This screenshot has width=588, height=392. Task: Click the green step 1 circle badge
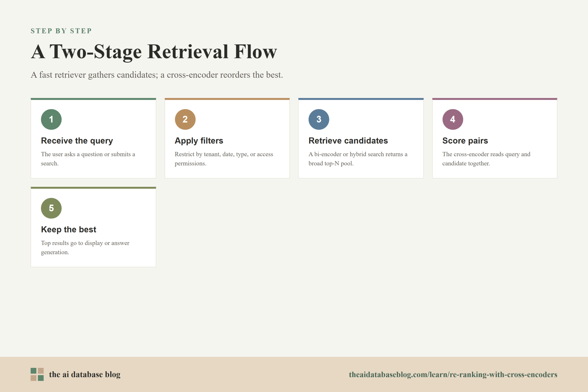pos(51,119)
